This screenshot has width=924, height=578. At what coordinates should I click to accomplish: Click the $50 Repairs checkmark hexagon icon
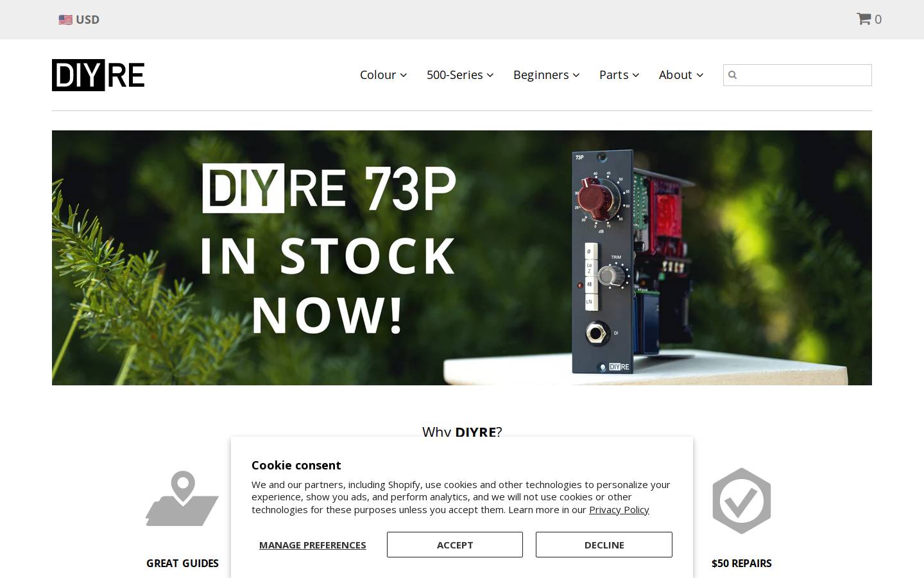coord(742,501)
